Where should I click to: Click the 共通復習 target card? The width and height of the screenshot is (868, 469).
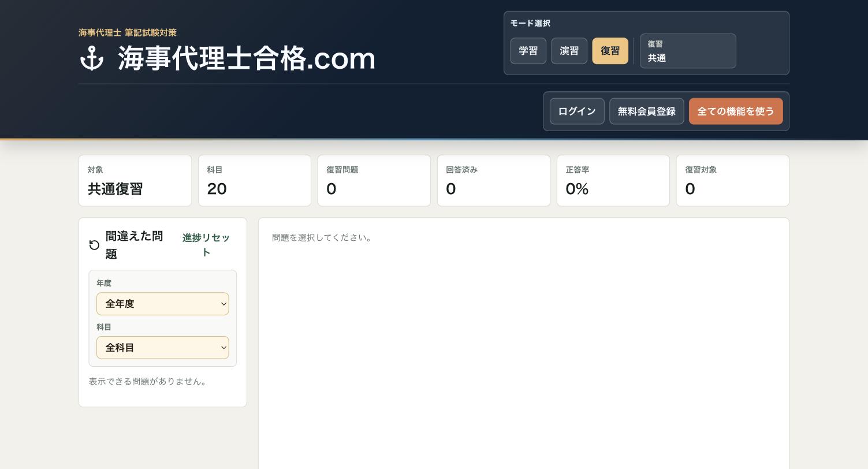tap(135, 181)
